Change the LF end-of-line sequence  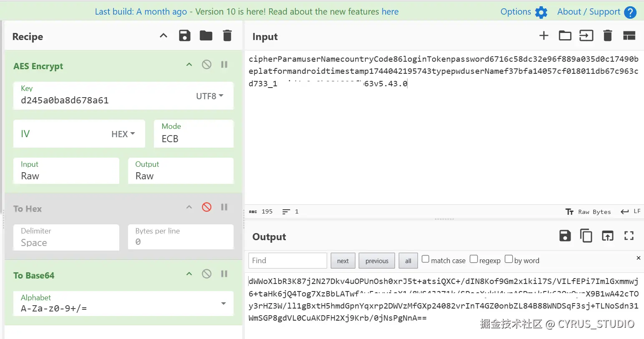click(x=631, y=211)
